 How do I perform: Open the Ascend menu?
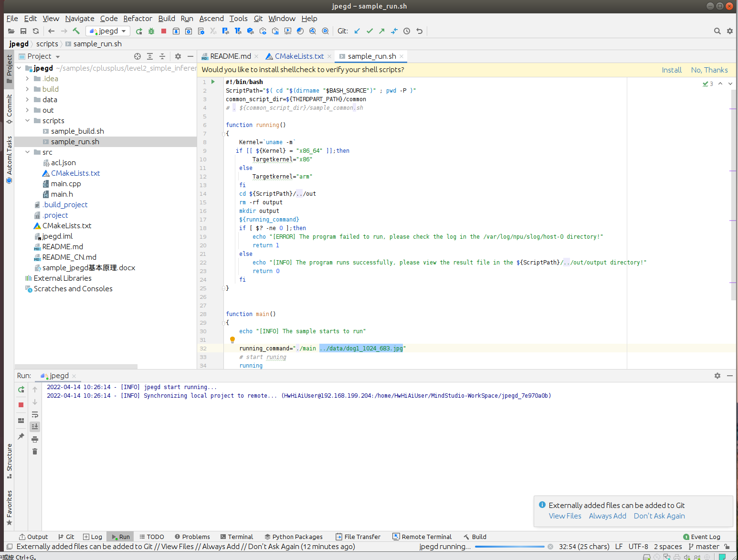(211, 19)
